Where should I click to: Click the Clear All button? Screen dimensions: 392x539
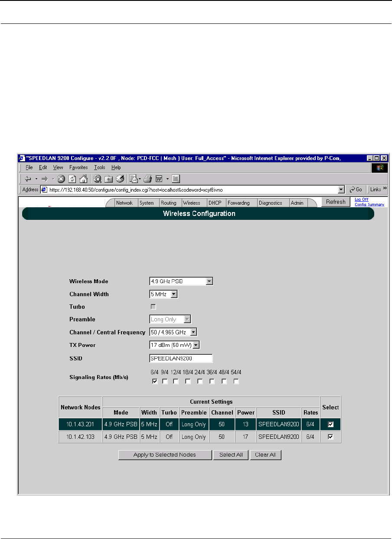coord(266,455)
